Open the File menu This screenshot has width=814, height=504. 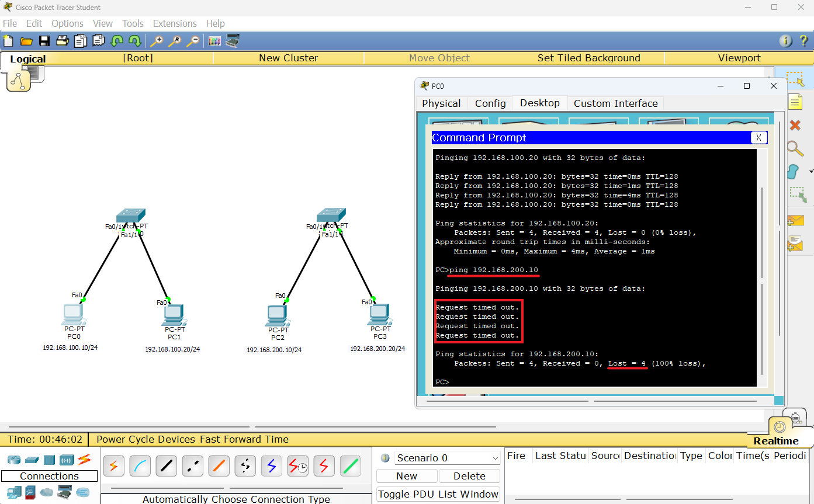[10, 23]
